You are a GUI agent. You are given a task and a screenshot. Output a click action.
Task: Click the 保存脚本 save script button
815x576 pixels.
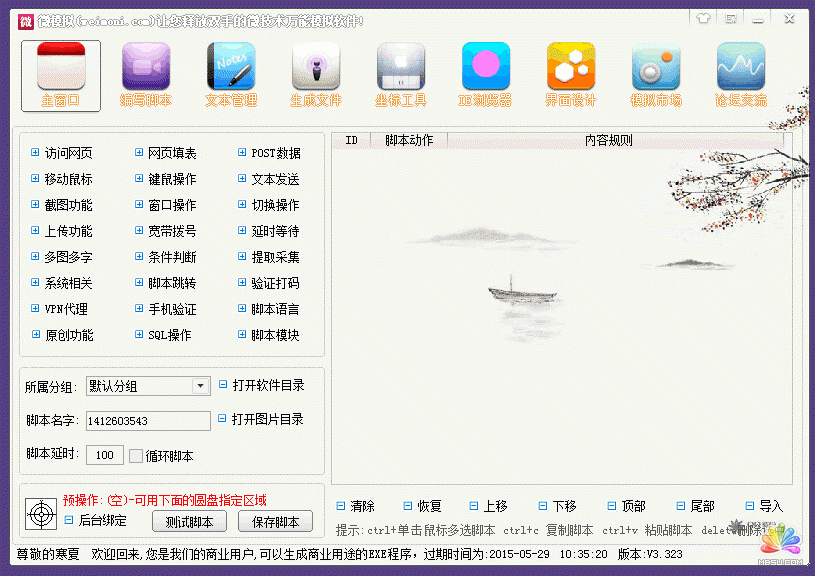(x=276, y=521)
